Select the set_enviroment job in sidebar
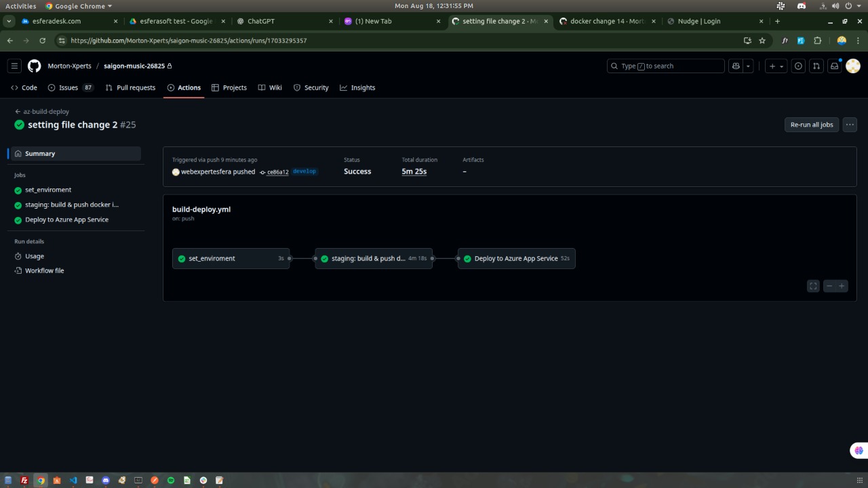The image size is (868, 488). coord(47,190)
